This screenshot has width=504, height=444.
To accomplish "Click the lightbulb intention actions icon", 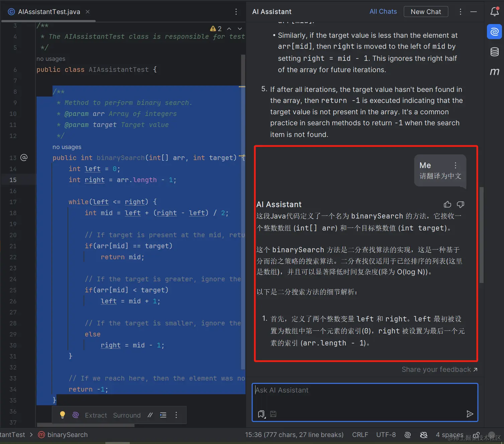I will [x=62, y=415].
